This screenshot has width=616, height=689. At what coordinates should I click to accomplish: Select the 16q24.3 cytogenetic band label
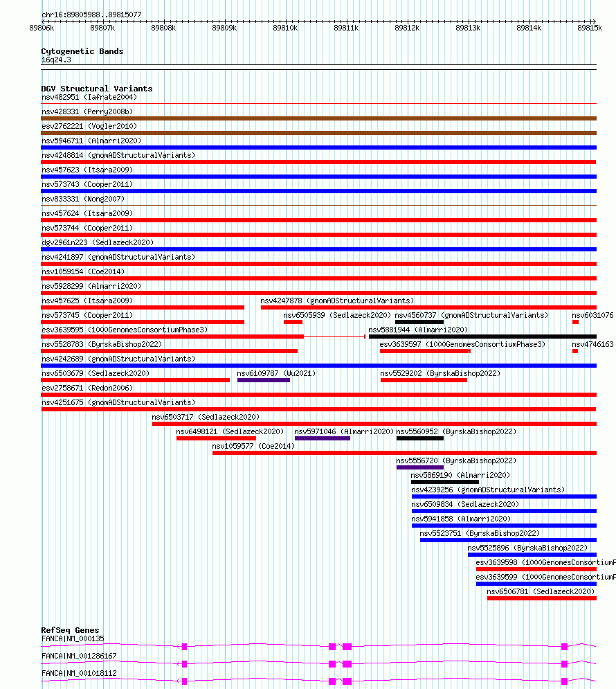click(x=56, y=59)
